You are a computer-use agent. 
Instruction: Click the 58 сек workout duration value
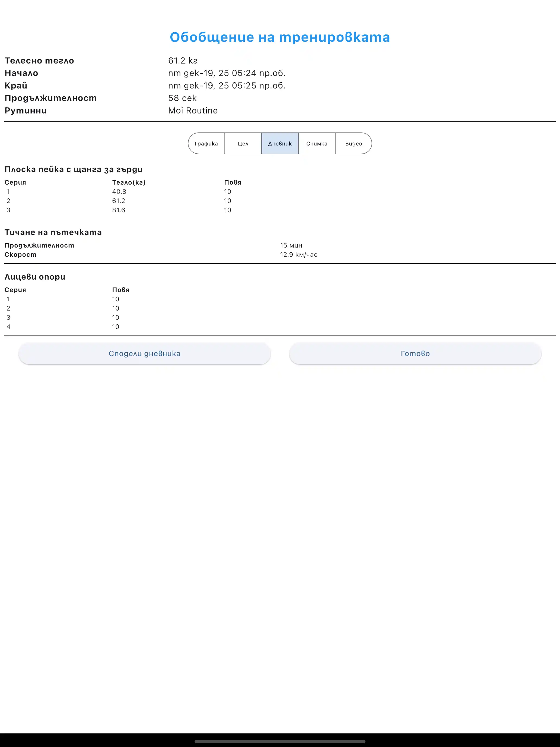182,98
